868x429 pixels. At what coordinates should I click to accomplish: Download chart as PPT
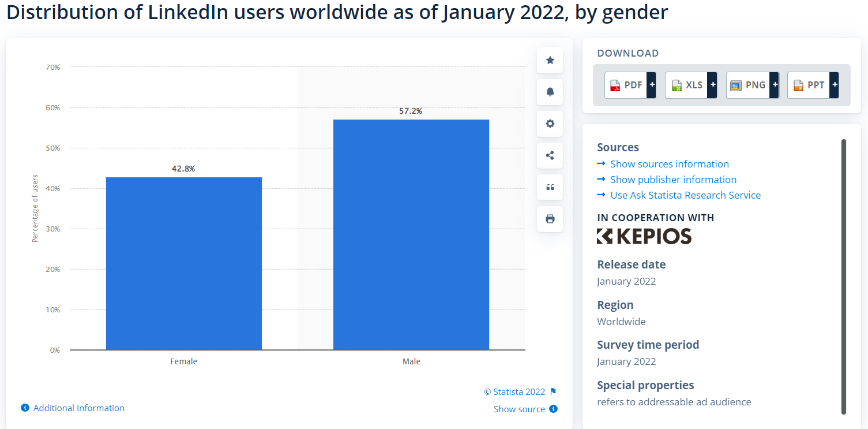809,85
